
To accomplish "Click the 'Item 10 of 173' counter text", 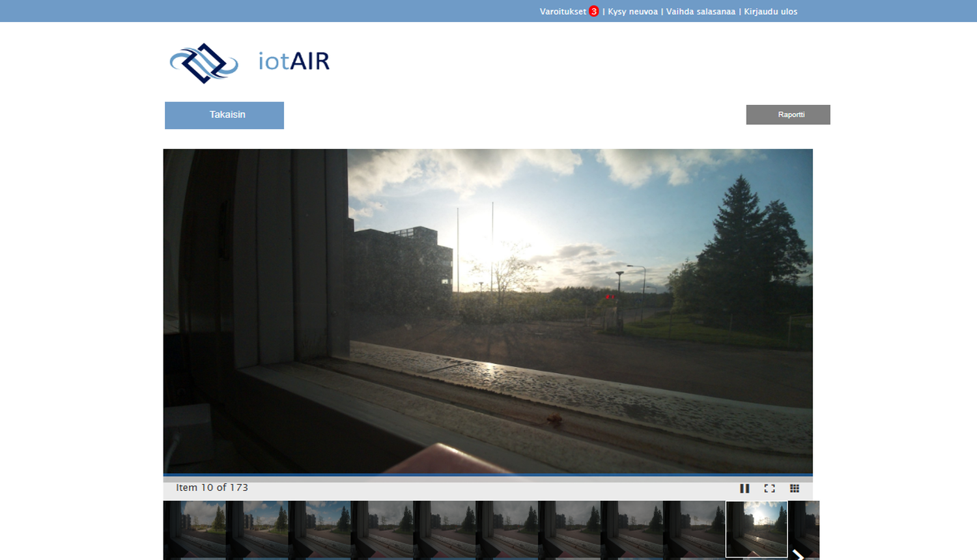I will tap(212, 488).
